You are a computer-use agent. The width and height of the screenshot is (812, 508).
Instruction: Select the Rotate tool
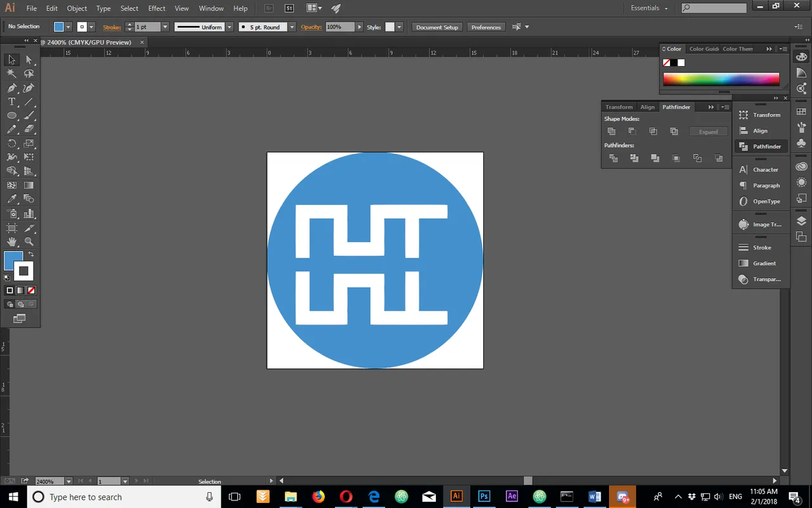(x=11, y=143)
